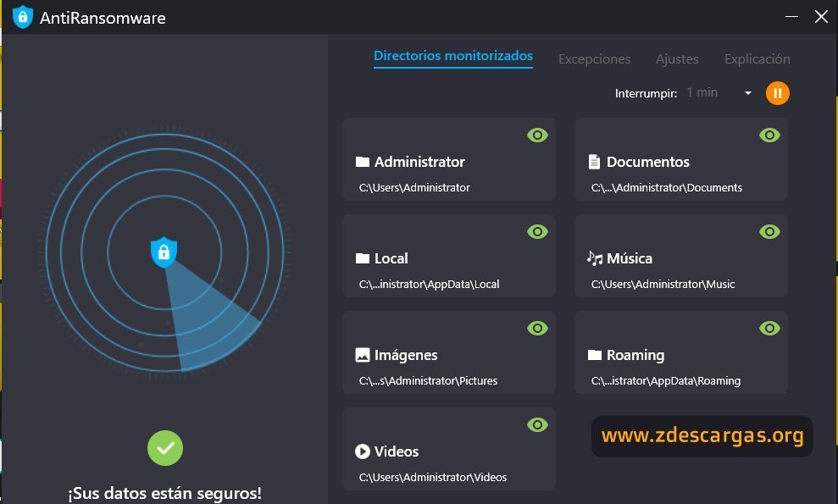Click the Documentos document icon
This screenshot has width=838, height=504.
pyautogui.click(x=594, y=162)
